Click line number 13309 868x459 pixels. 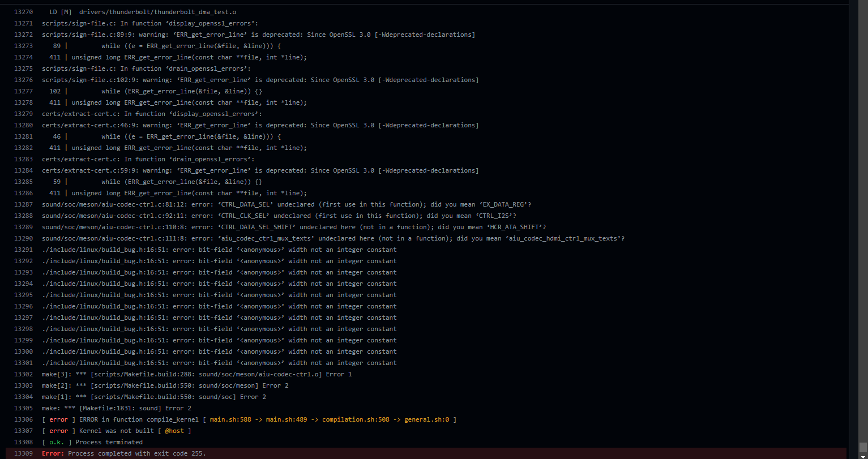23,453
